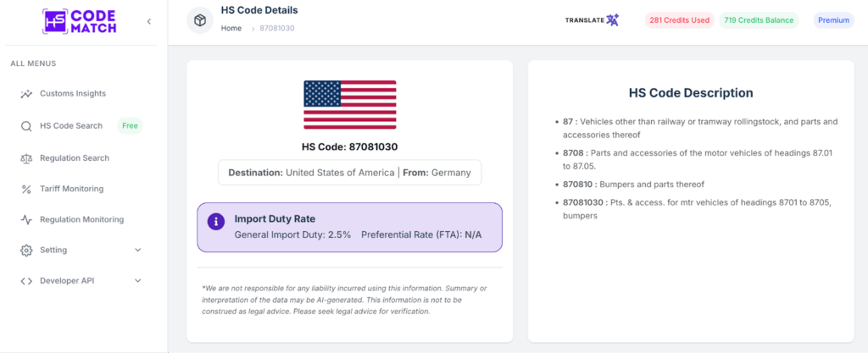This screenshot has width=868, height=353.
Task: Click the Customs Insights chart icon
Action: click(26, 94)
